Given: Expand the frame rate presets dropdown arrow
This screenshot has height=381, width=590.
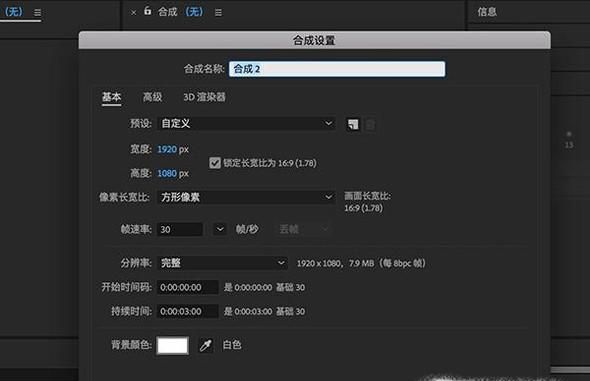Looking at the screenshot, I should (x=220, y=229).
